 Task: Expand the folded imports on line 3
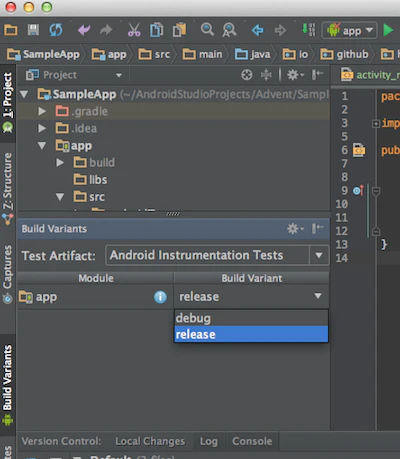[x=376, y=123]
